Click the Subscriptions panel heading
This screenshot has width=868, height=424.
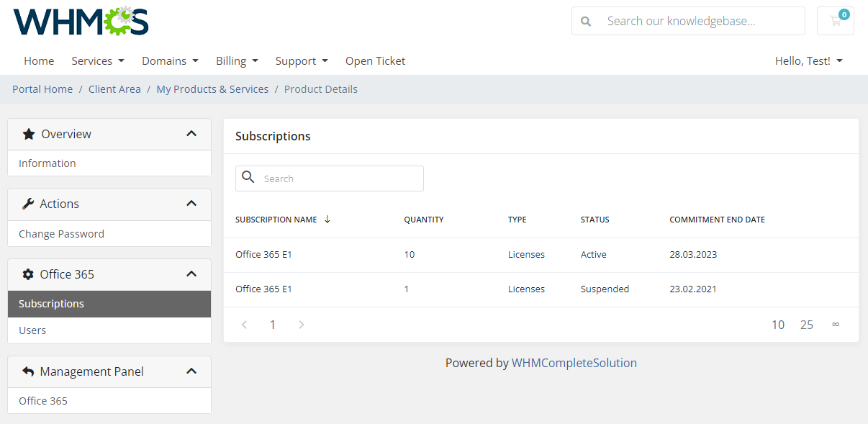tap(273, 136)
